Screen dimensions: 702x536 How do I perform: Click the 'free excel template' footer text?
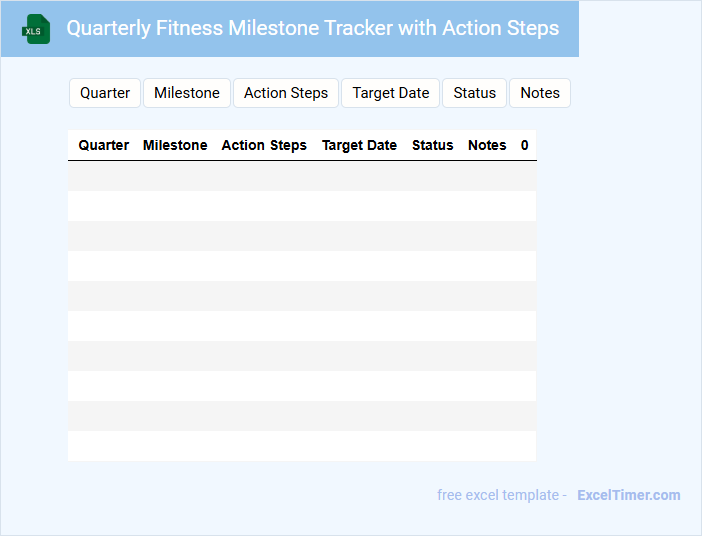coord(499,495)
